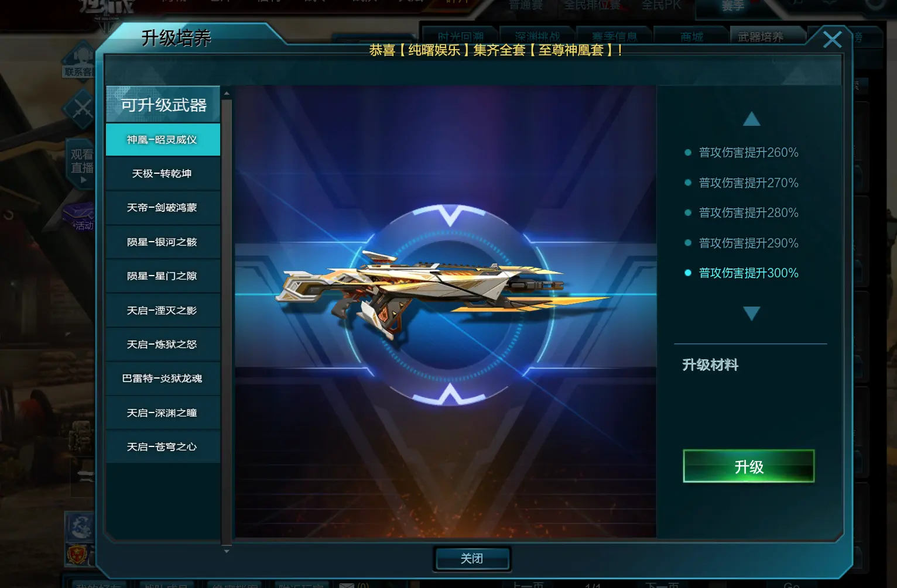Click weapon list scrollbar up arrow
Viewport: 897px width, 588px height.
coord(227,93)
